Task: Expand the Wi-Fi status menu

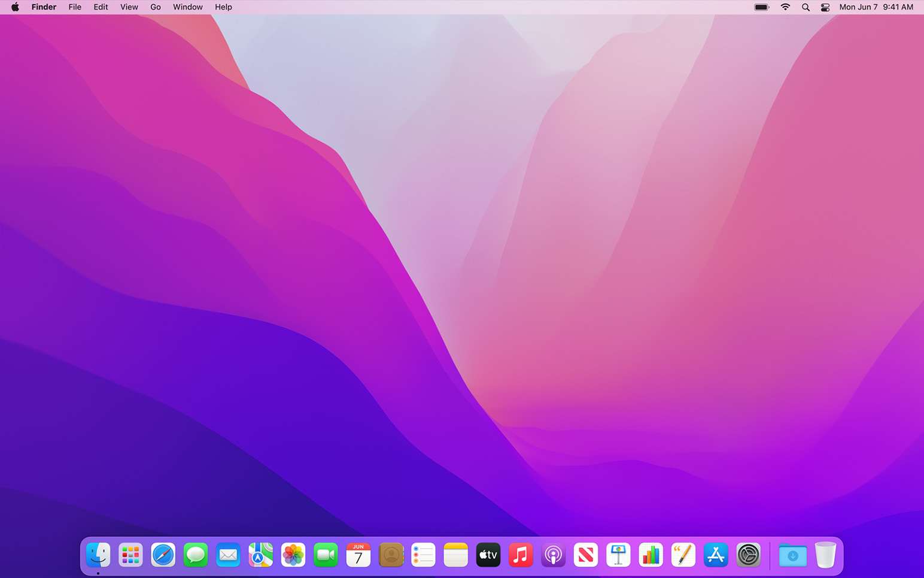Action: (x=785, y=7)
